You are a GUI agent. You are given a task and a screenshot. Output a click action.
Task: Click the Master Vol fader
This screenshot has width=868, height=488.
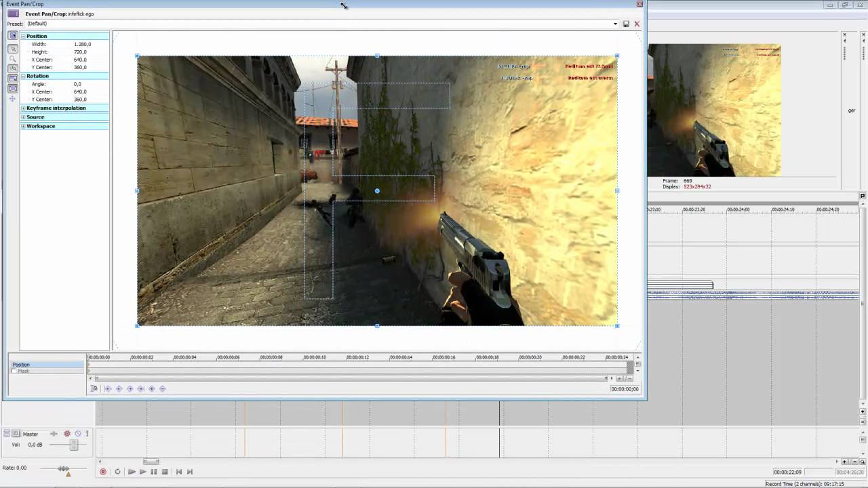pos(73,445)
